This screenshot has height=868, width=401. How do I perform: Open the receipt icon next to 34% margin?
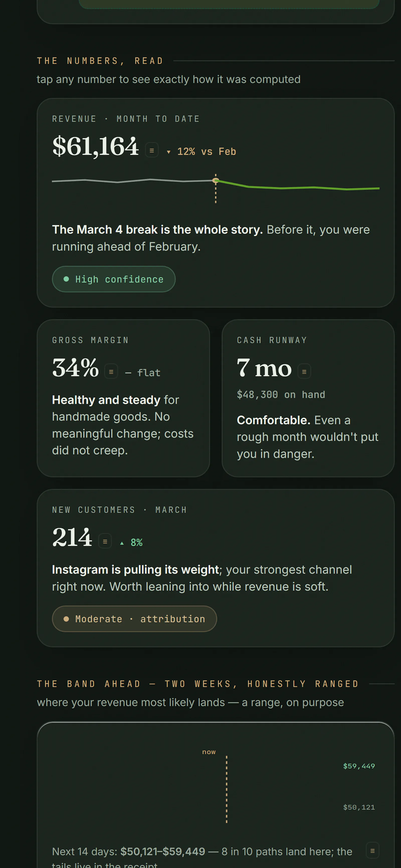[x=111, y=372]
